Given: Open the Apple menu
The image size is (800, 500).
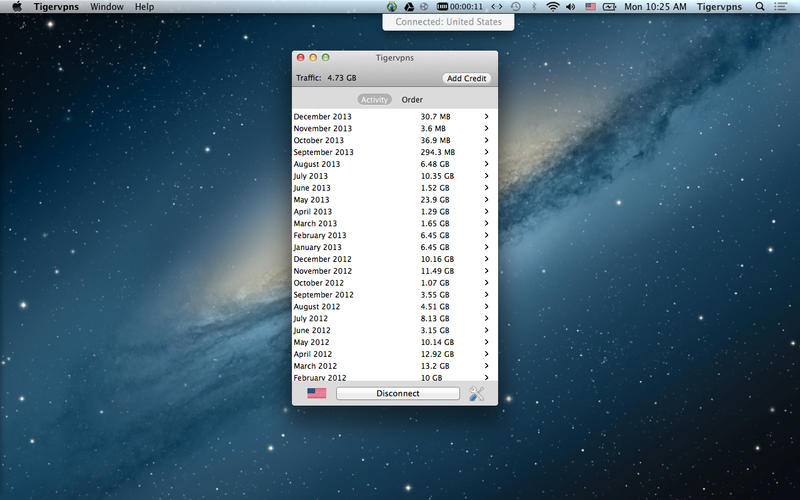Looking at the screenshot, I should pos(17,7).
